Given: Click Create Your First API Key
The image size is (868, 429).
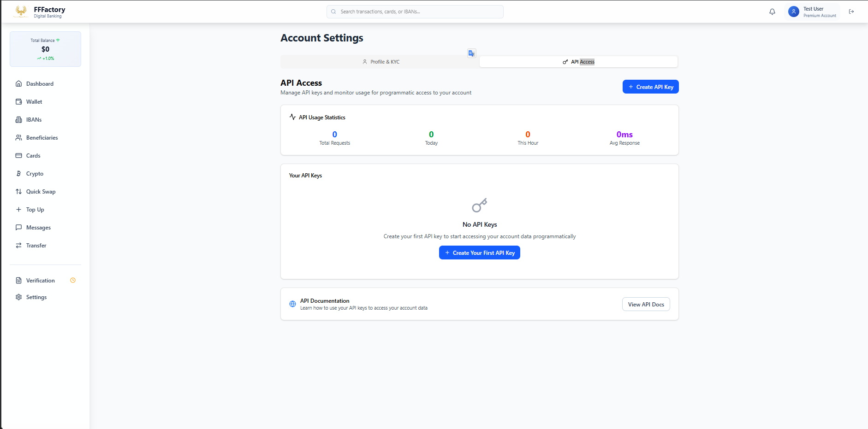Looking at the screenshot, I should click(x=479, y=253).
